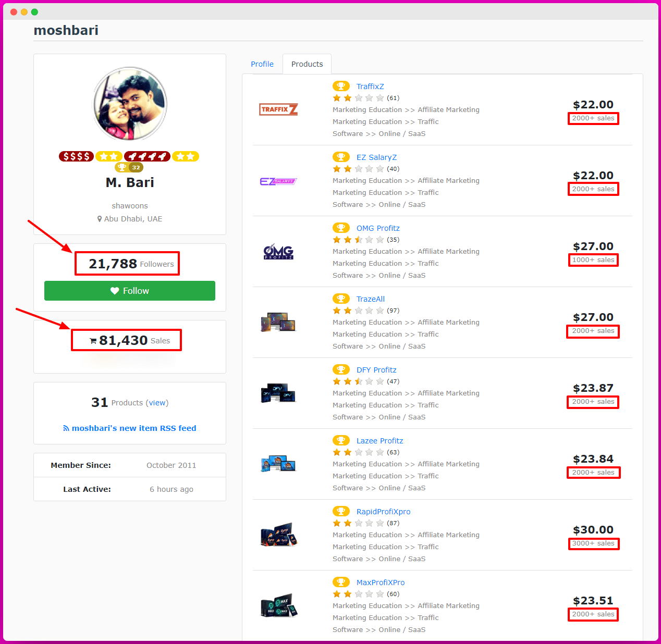Click the DFY Profitz product thumbnail
This screenshot has height=644, width=661.
(278, 393)
